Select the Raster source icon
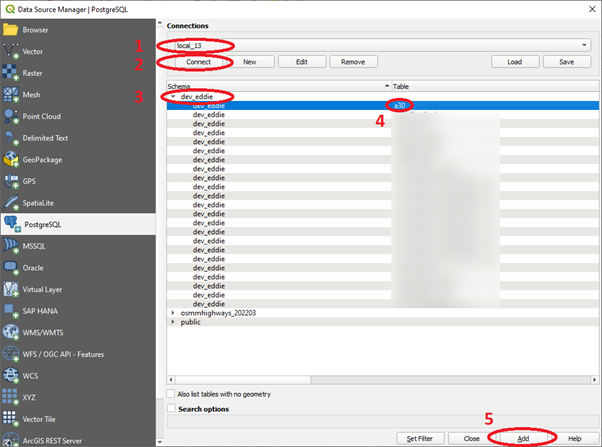Viewport: 602px width, 447px height. pyautogui.click(x=12, y=73)
